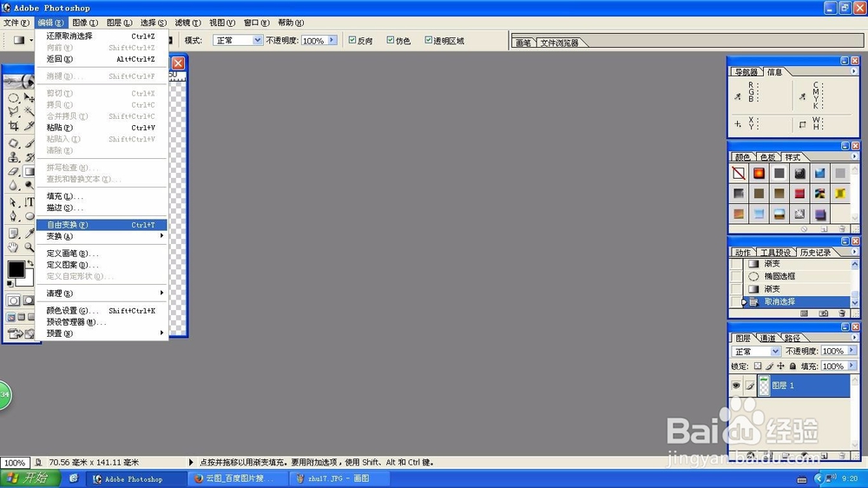Screen dimensions: 868x488
Task: Select the eraser tool
Action: pyautogui.click(x=13, y=172)
